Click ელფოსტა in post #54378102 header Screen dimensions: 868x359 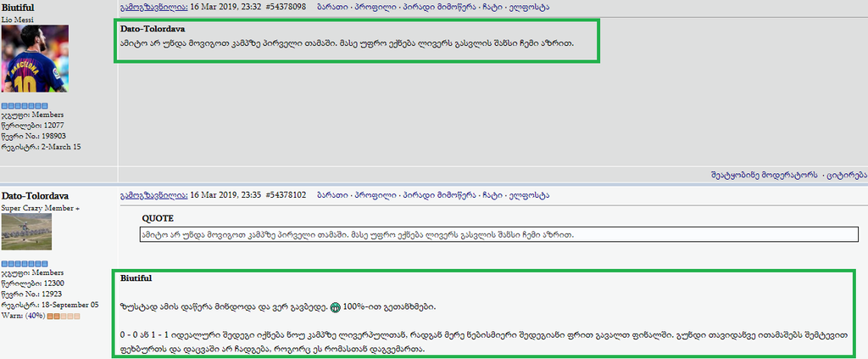(x=529, y=195)
